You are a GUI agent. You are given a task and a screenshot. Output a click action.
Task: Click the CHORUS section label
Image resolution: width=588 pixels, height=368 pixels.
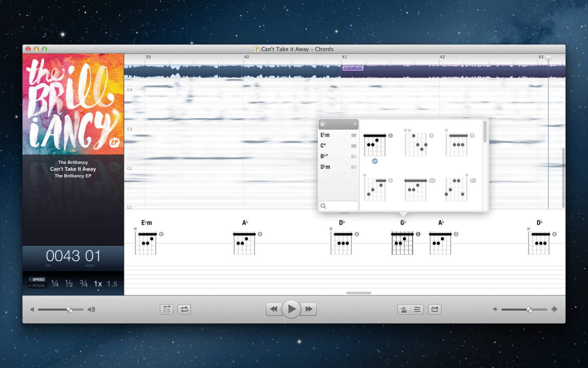click(353, 68)
